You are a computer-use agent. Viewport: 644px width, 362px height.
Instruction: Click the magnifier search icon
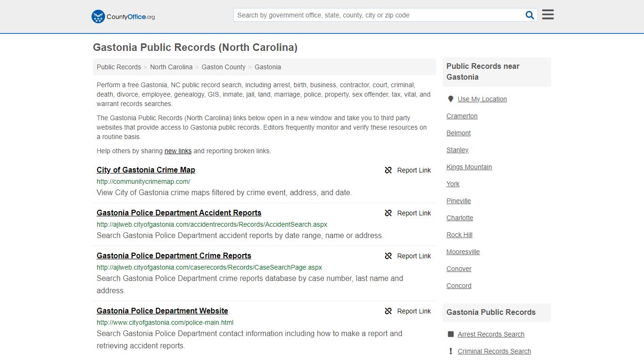[530, 15]
